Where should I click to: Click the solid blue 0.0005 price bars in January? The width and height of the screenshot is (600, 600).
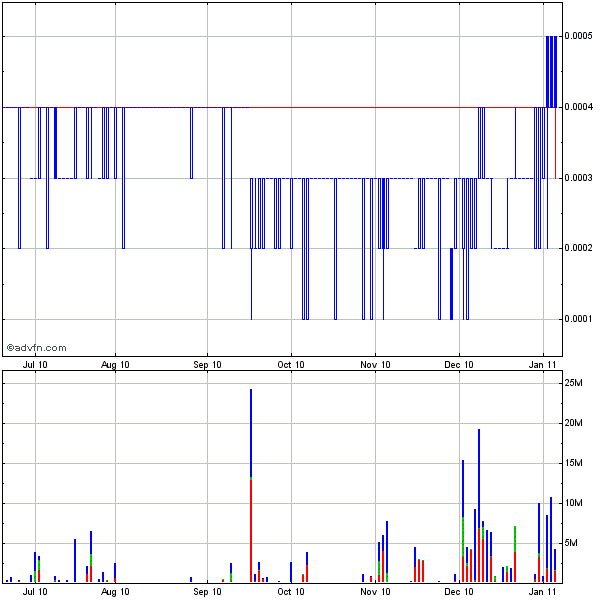(551, 72)
